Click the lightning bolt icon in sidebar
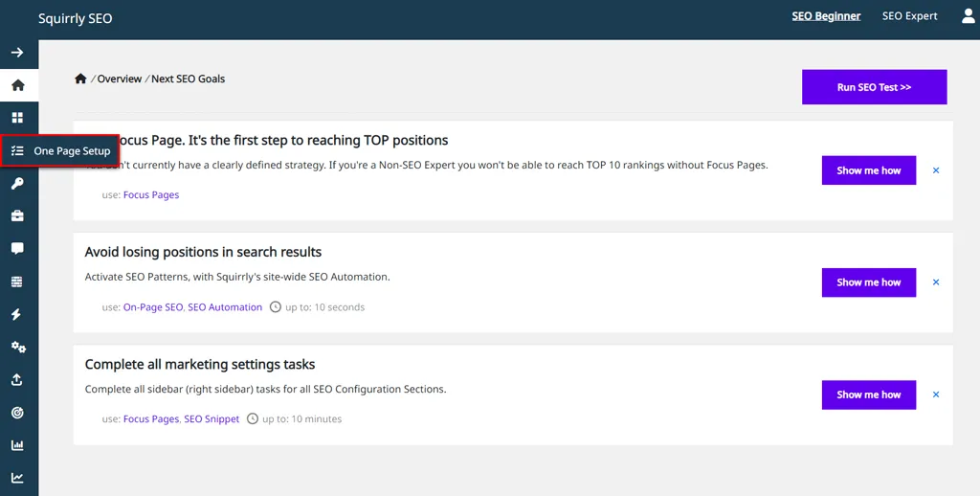 pyautogui.click(x=17, y=315)
